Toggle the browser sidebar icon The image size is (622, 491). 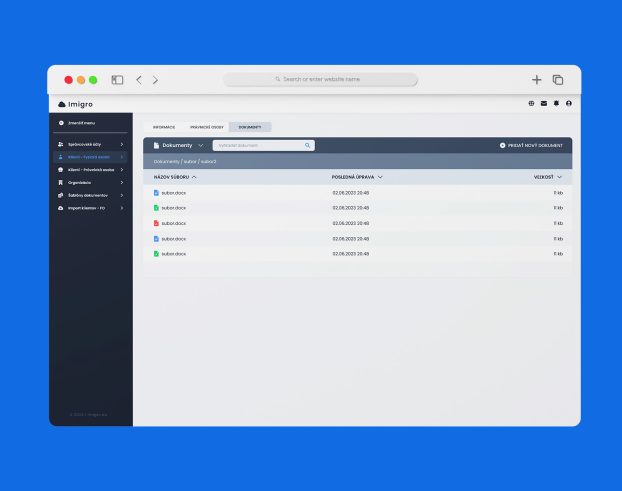click(x=117, y=80)
